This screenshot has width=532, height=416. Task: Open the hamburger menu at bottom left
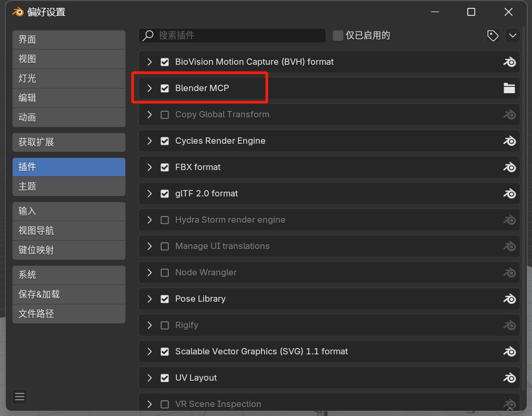click(x=20, y=397)
